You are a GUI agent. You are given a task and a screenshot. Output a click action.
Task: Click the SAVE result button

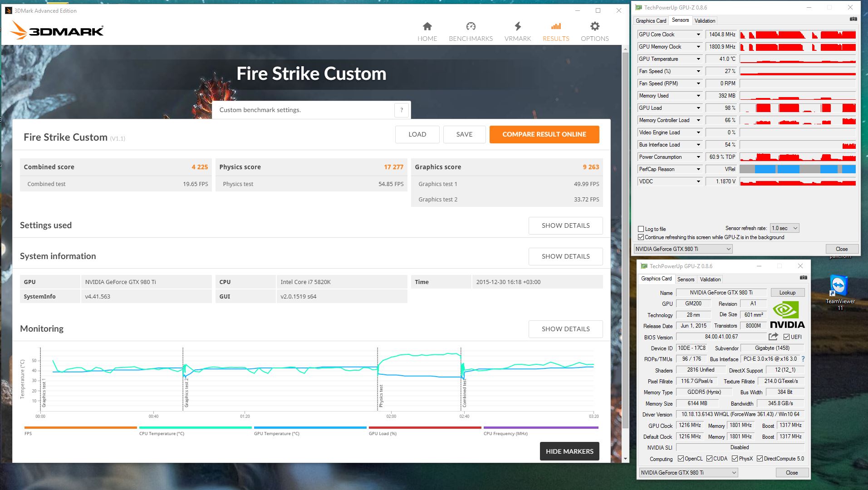pyautogui.click(x=464, y=134)
